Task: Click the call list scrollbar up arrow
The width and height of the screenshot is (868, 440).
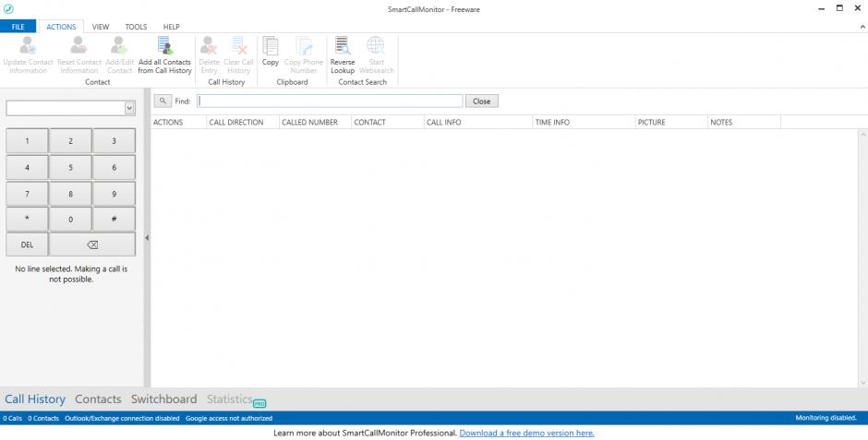Action: pyautogui.click(x=863, y=135)
